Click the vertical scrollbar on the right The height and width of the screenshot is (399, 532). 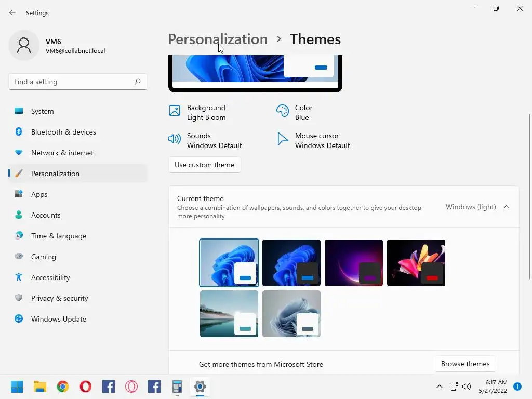click(x=529, y=197)
